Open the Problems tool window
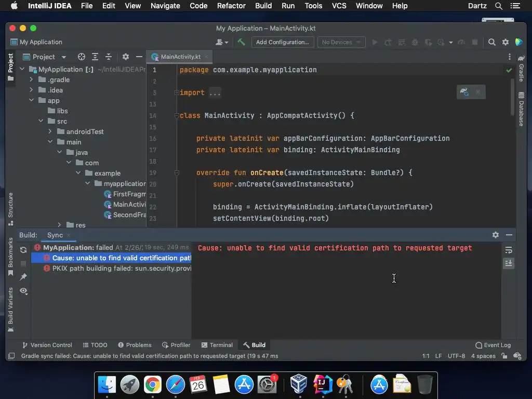The height and width of the screenshot is (399, 532). point(135,345)
